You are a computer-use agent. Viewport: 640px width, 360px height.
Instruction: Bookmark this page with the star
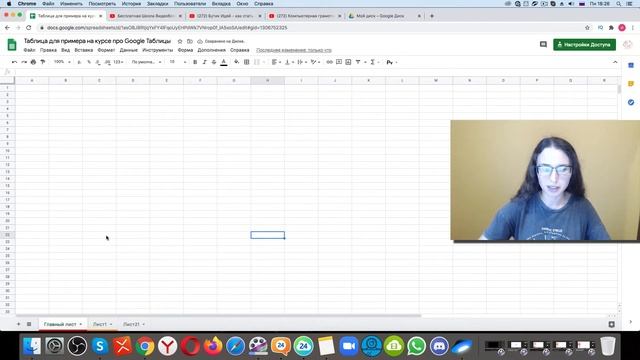587,28
